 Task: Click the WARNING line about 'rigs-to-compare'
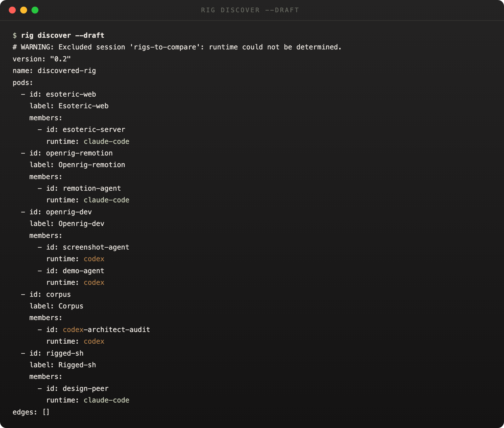tap(177, 47)
